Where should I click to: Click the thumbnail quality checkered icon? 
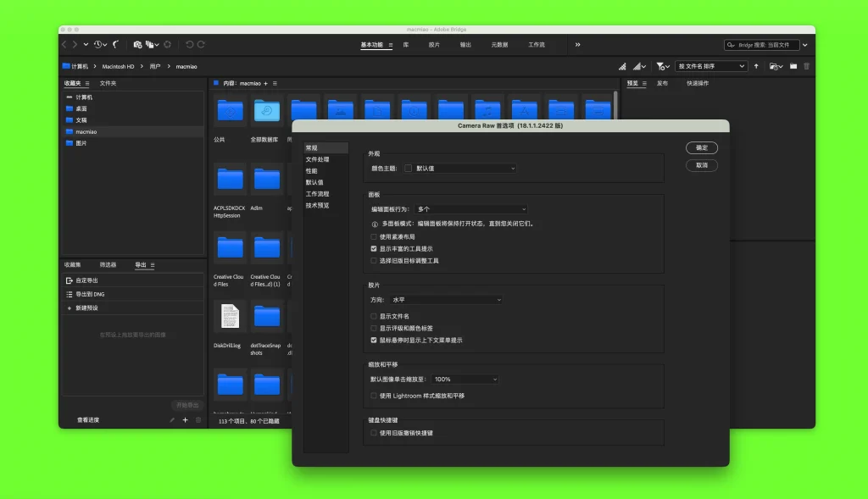coord(622,66)
